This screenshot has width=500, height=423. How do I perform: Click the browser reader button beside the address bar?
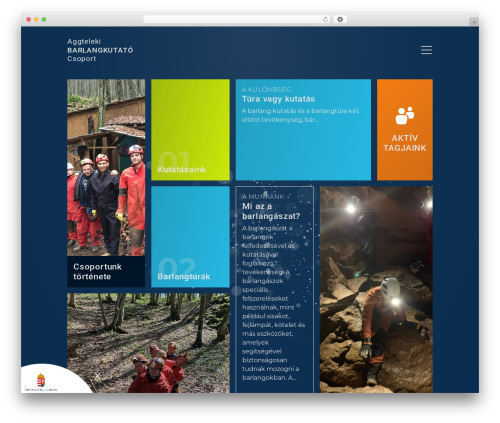340,19
